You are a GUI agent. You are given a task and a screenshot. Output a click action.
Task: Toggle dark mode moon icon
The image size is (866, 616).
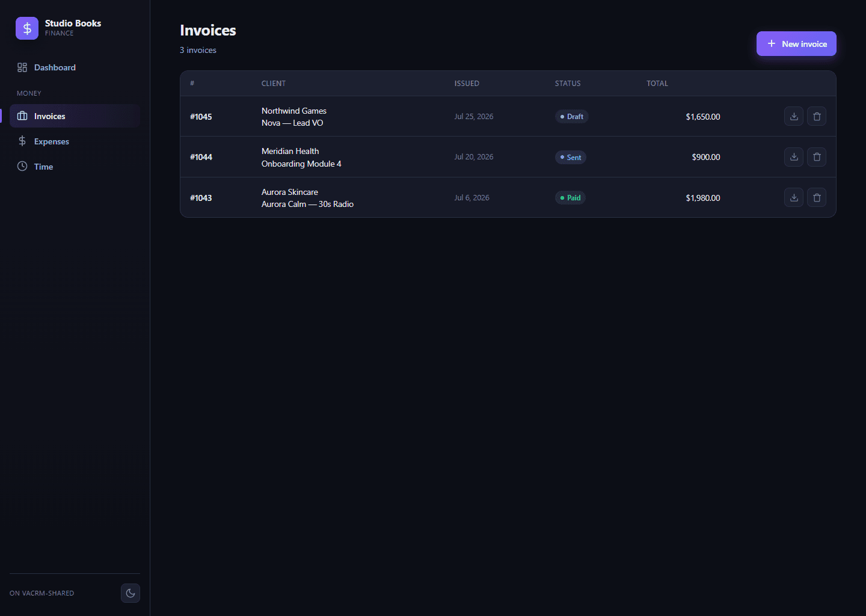pos(131,593)
